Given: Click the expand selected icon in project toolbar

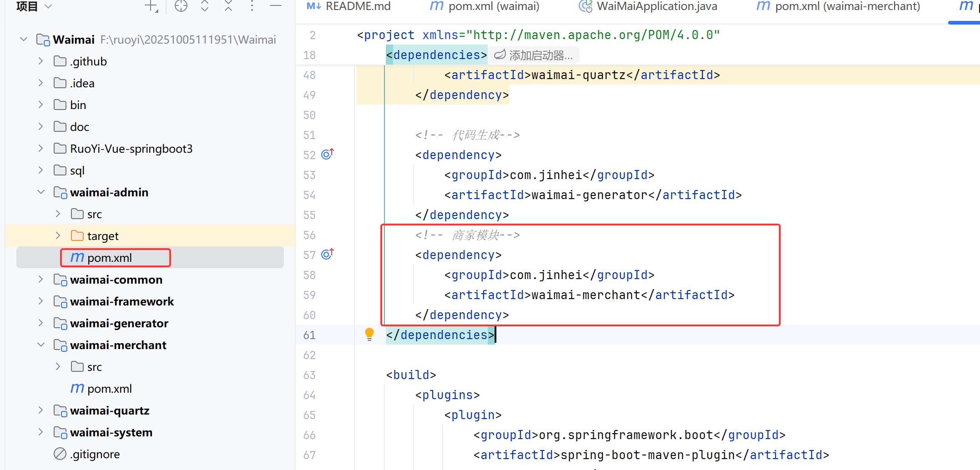Looking at the screenshot, I should coord(205,6).
